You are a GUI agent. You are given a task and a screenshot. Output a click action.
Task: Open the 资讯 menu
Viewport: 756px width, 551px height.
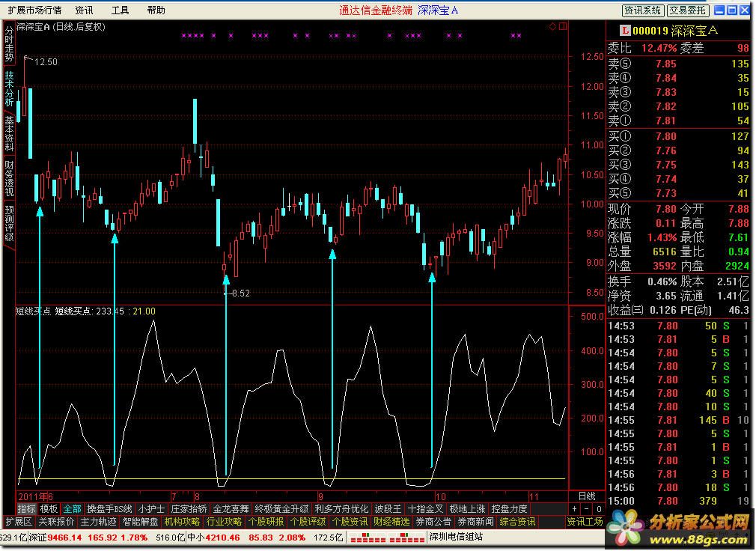pos(84,10)
